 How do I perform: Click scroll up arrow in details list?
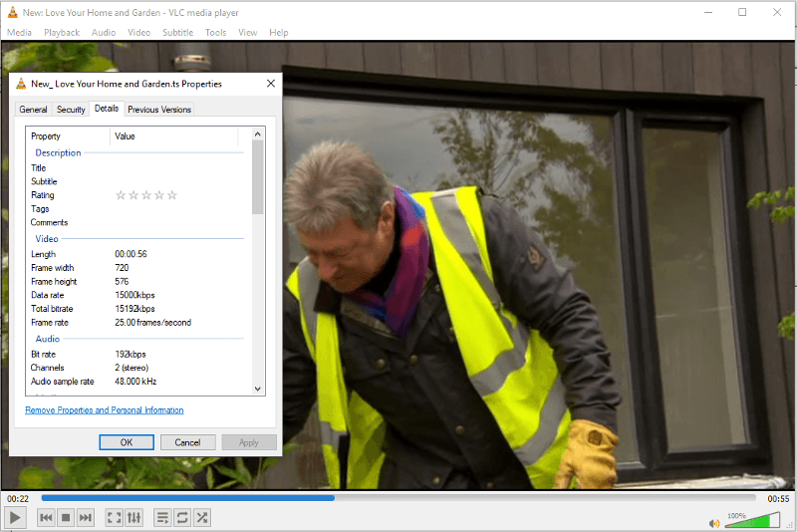pyautogui.click(x=258, y=134)
